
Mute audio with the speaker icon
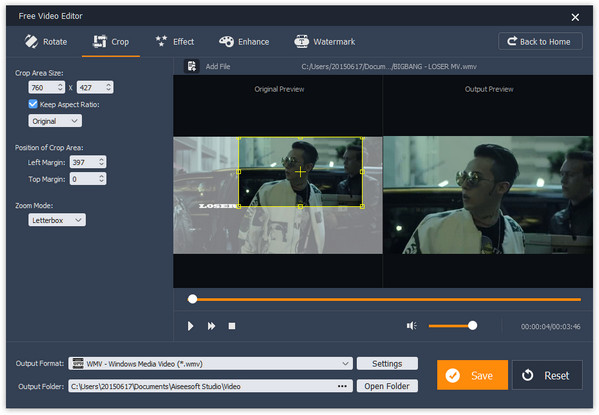[411, 326]
